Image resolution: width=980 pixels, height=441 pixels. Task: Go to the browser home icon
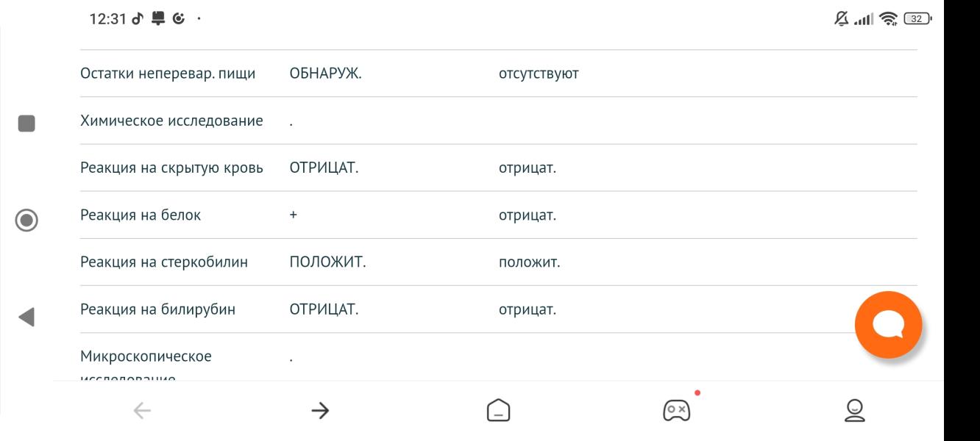499,410
